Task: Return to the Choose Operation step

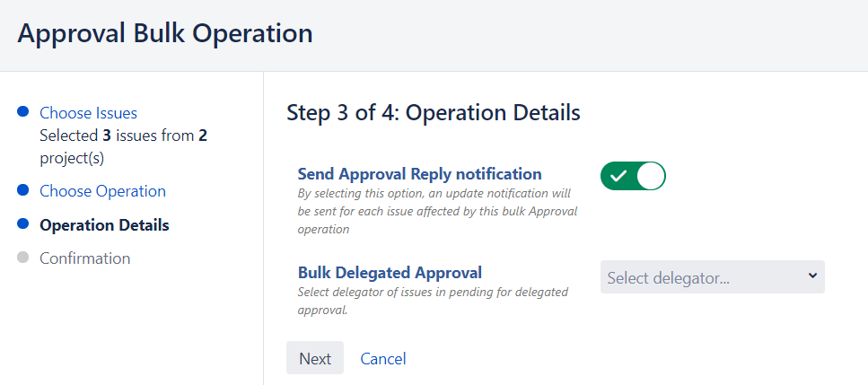Action: pyautogui.click(x=102, y=191)
